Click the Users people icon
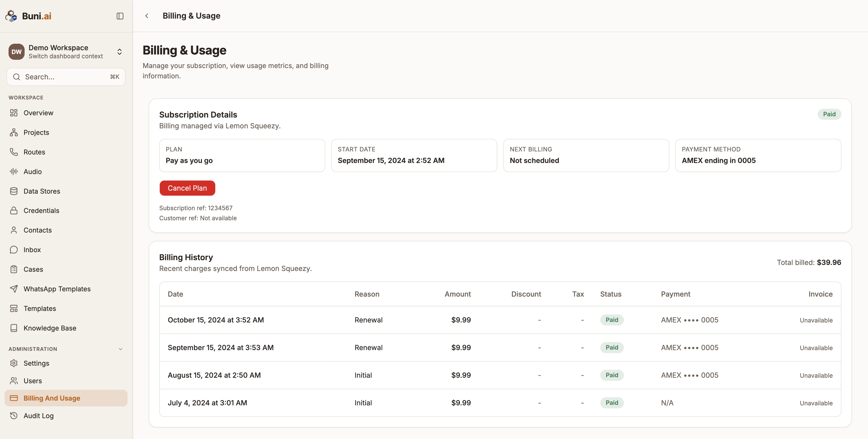This screenshot has width=868, height=439. click(14, 381)
